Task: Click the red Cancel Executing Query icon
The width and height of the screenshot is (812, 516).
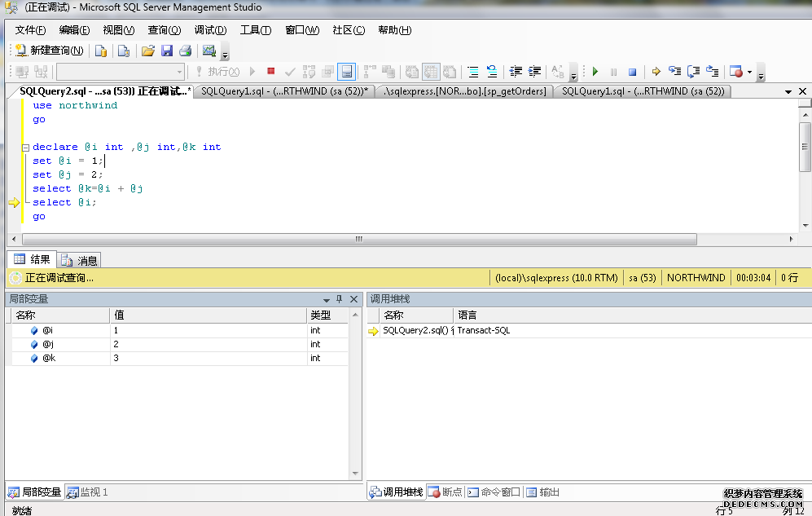Action: (271, 72)
